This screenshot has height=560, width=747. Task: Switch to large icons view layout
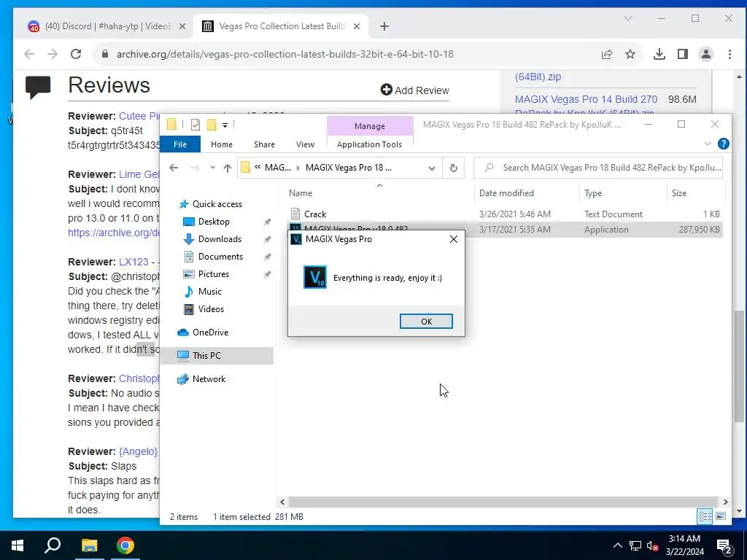click(x=721, y=516)
